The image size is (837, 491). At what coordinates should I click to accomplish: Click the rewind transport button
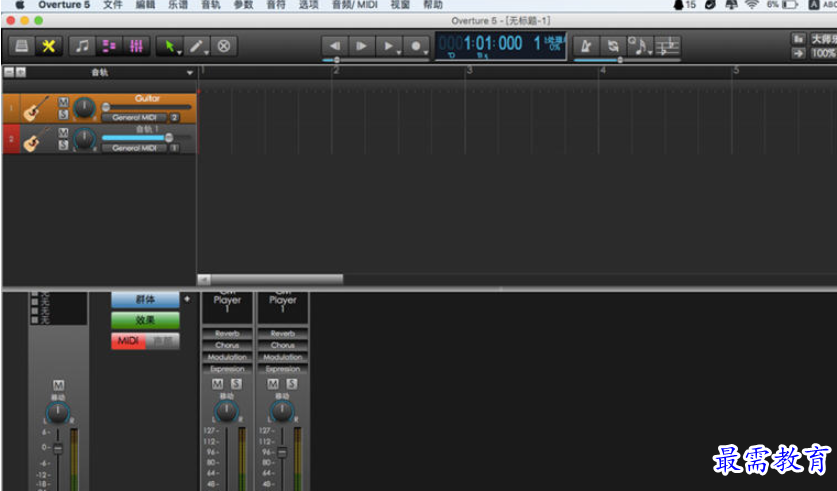[x=335, y=46]
